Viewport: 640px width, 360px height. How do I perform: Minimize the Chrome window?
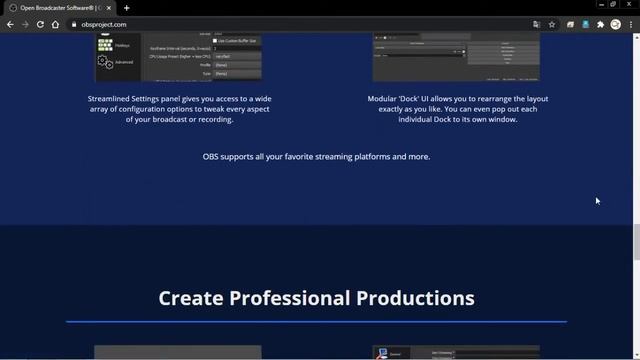(601, 4)
